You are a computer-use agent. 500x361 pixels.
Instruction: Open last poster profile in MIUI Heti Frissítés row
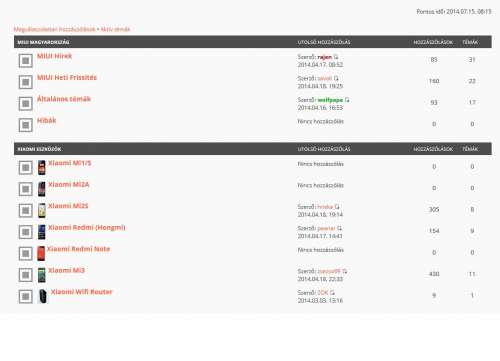325,78
